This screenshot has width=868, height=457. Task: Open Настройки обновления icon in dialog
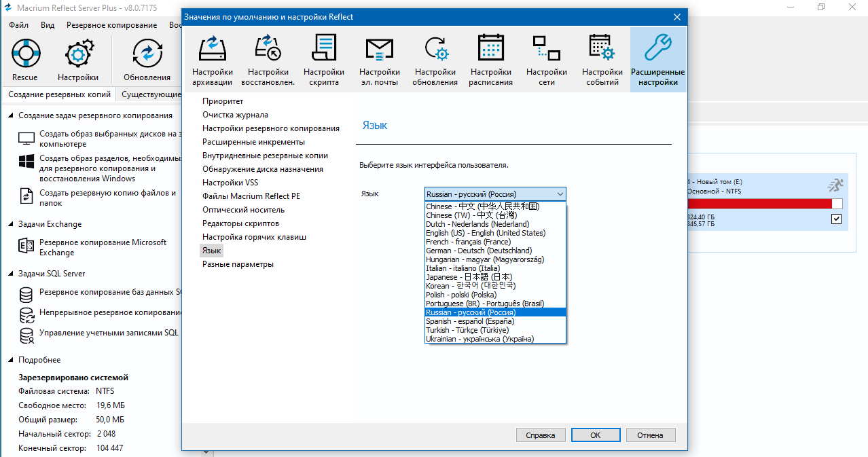tap(435, 50)
